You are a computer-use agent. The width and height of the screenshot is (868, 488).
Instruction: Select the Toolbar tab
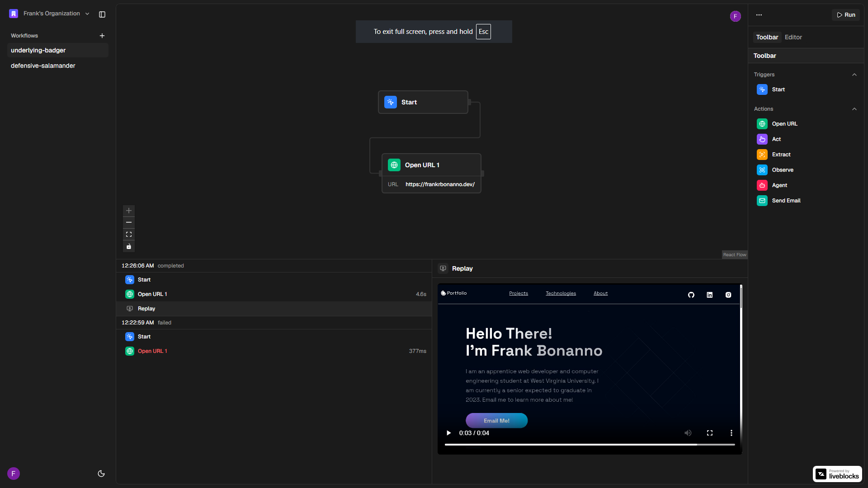(767, 37)
